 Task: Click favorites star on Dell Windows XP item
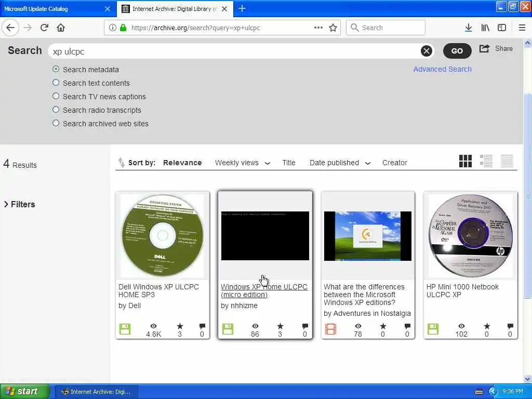[x=180, y=326]
